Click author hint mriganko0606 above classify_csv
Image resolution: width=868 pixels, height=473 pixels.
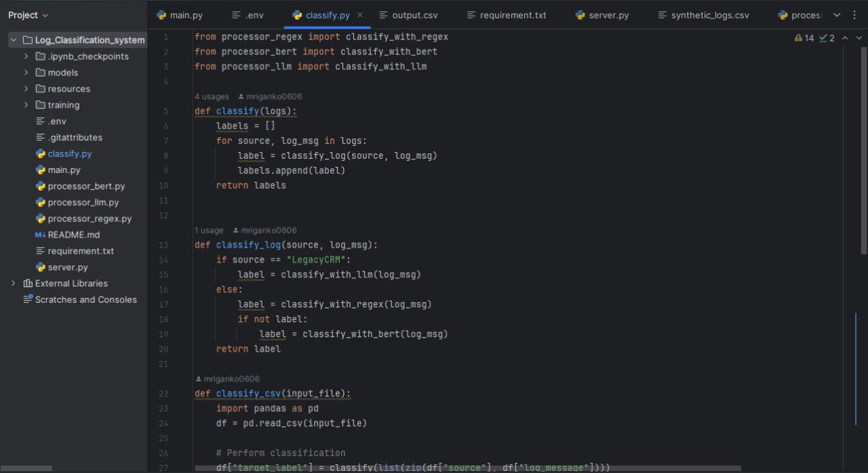(227, 379)
